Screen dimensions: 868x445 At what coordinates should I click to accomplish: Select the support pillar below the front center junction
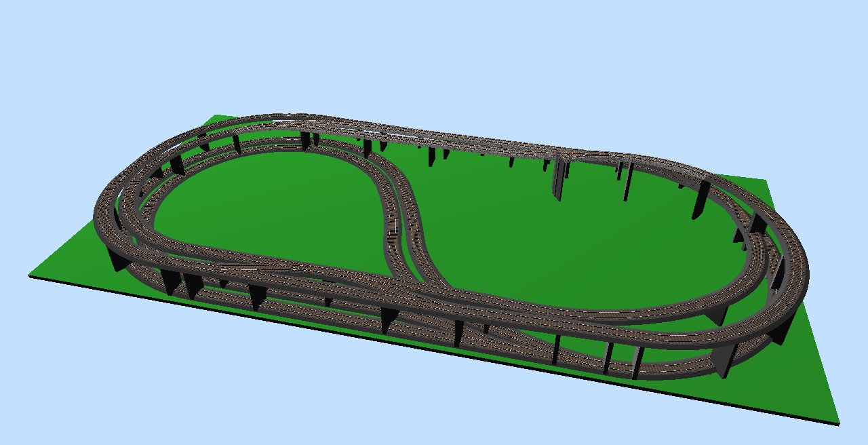[x=389, y=320]
